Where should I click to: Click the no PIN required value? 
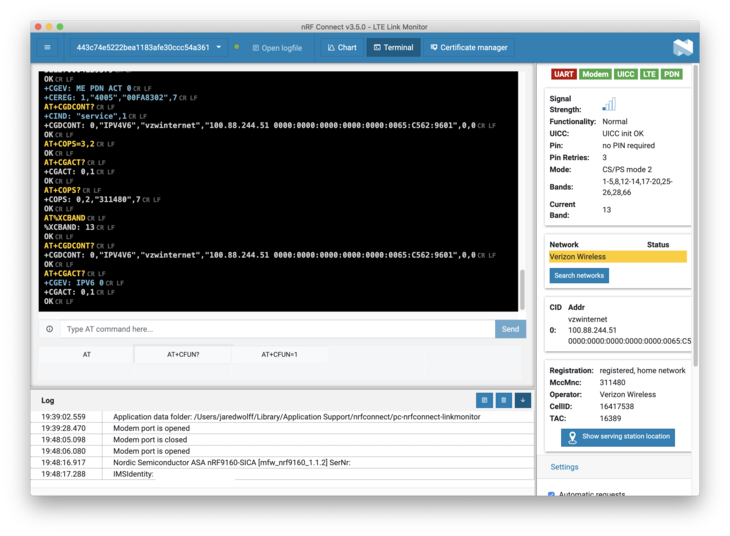(x=629, y=145)
